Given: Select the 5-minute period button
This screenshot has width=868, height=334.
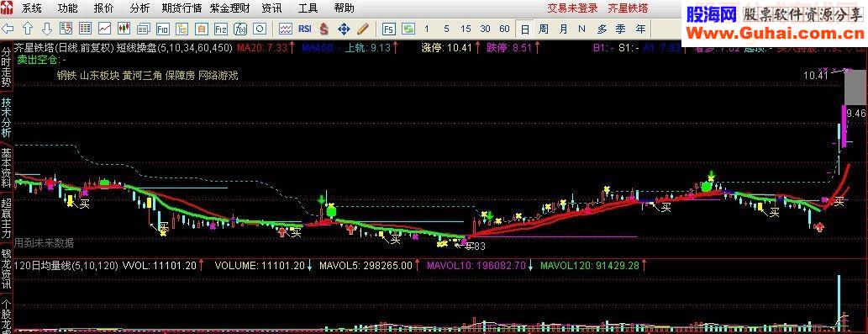Looking at the screenshot, I should pos(445,29).
